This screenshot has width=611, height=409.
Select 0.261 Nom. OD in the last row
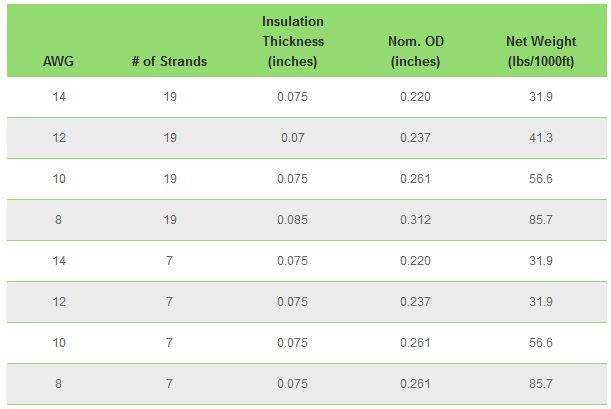415,384
